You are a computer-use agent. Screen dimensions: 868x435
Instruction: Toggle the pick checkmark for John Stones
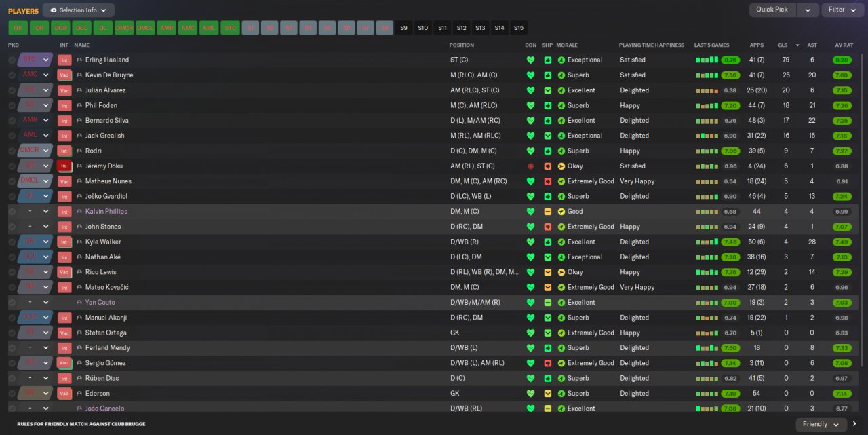click(x=12, y=227)
